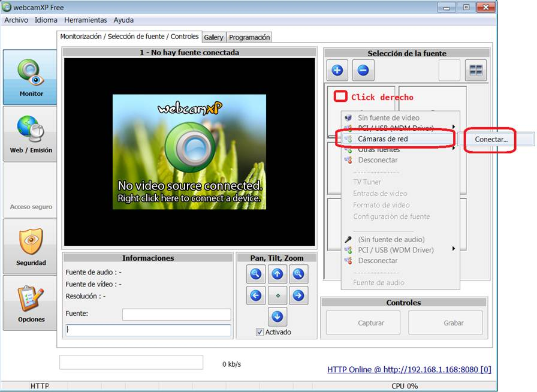
Task: Select the Monitor panel icon
Action: 29,77
